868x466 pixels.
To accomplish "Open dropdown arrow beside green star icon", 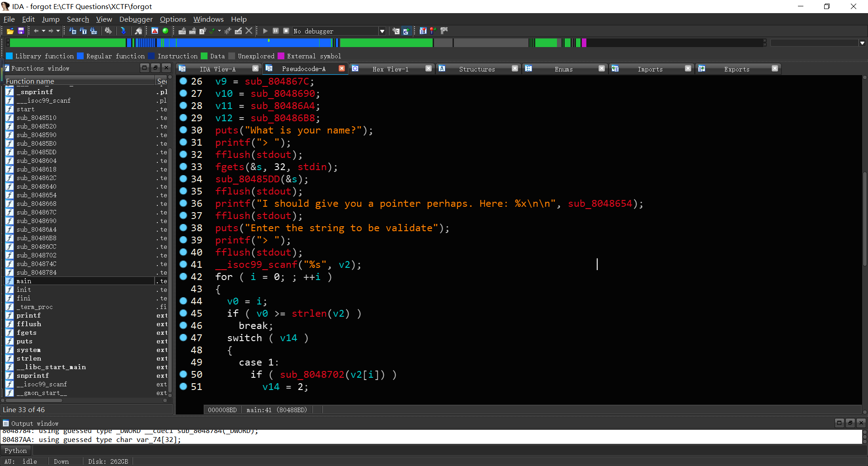I will pyautogui.click(x=220, y=31).
